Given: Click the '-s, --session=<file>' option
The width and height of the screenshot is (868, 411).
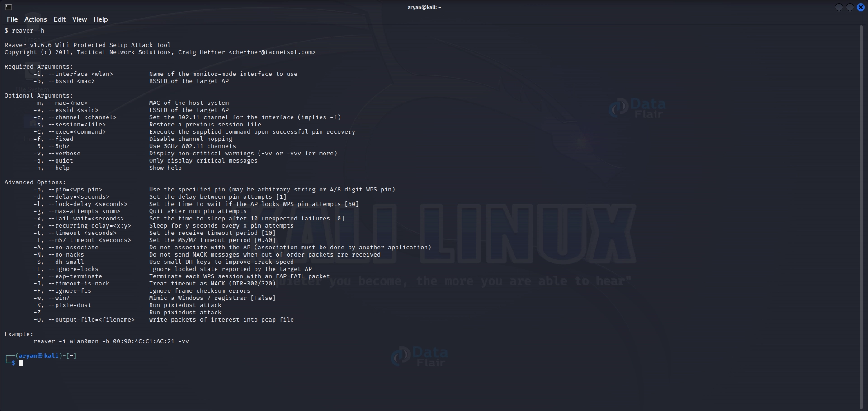Looking at the screenshot, I should 70,125.
